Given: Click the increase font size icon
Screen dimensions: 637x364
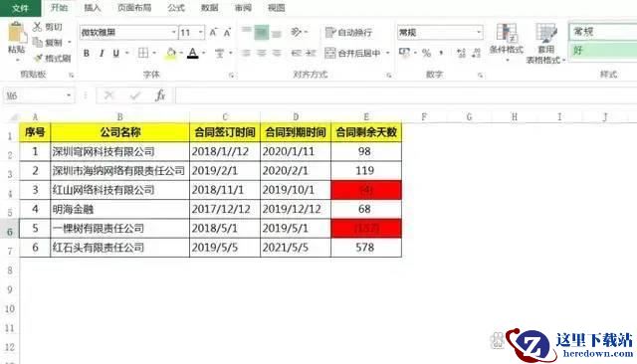Looking at the screenshot, I should [x=213, y=32].
